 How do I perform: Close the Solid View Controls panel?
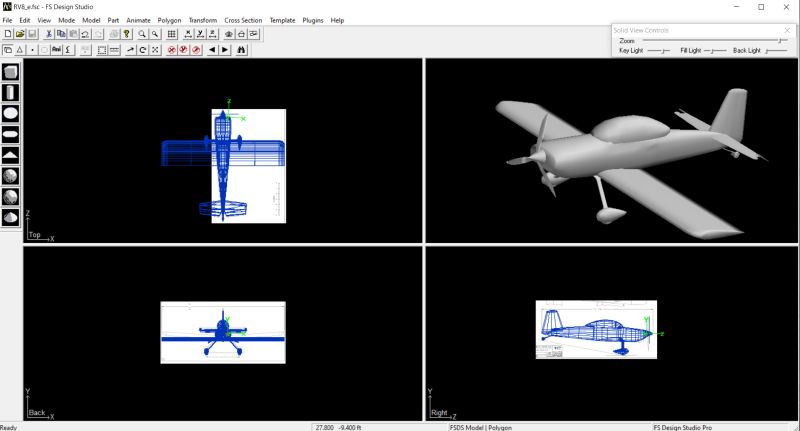tap(787, 31)
